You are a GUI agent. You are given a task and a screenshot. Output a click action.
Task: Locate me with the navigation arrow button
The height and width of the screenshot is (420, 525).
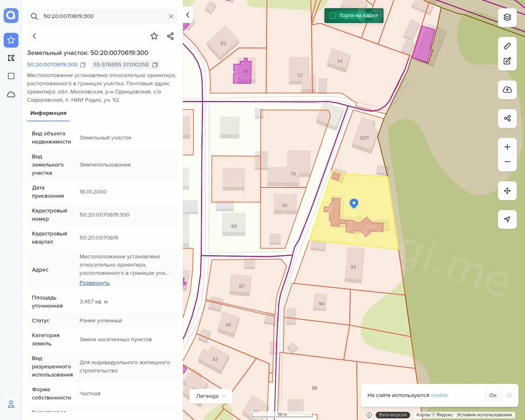pyautogui.click(x=507, y=219)
